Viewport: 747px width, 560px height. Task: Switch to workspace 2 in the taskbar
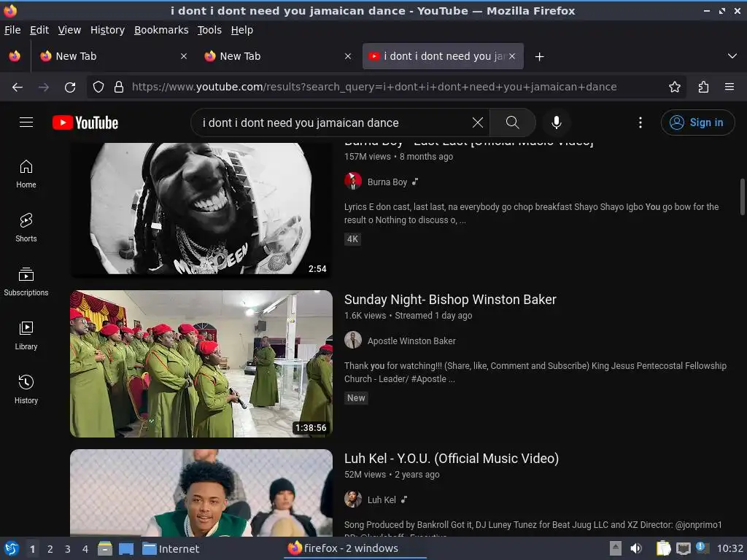pyautogui.click(x=50, y=549)
